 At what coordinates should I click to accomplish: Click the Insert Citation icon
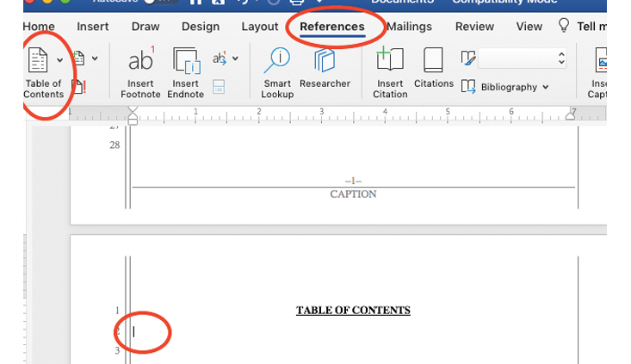[x=390, y=60]
